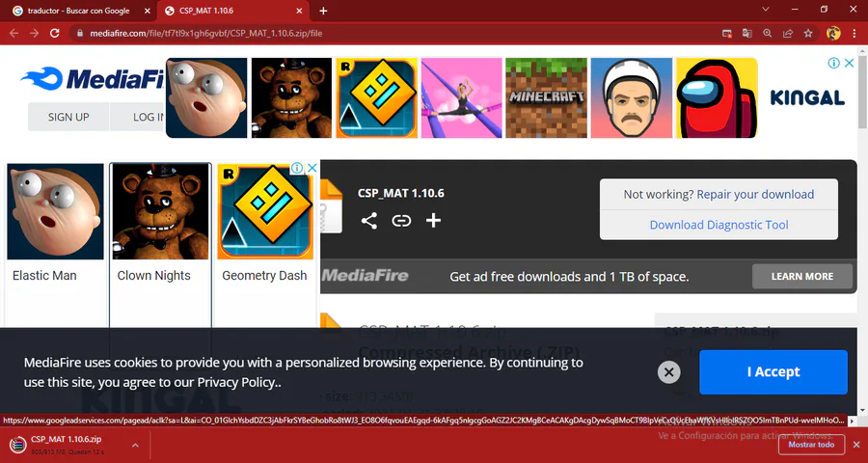Copy link with chain icon
Viewport: 868px width, 463px height.
[401, 221]
